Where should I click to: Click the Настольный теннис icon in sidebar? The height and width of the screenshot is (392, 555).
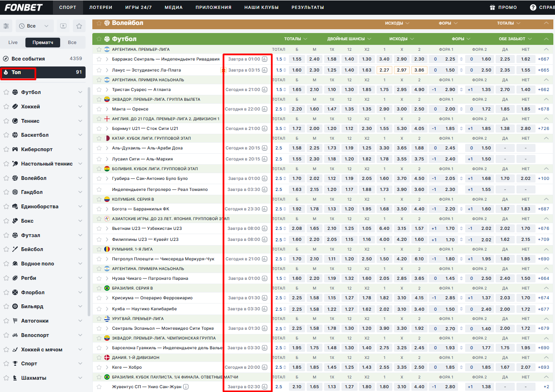point(15,164)
